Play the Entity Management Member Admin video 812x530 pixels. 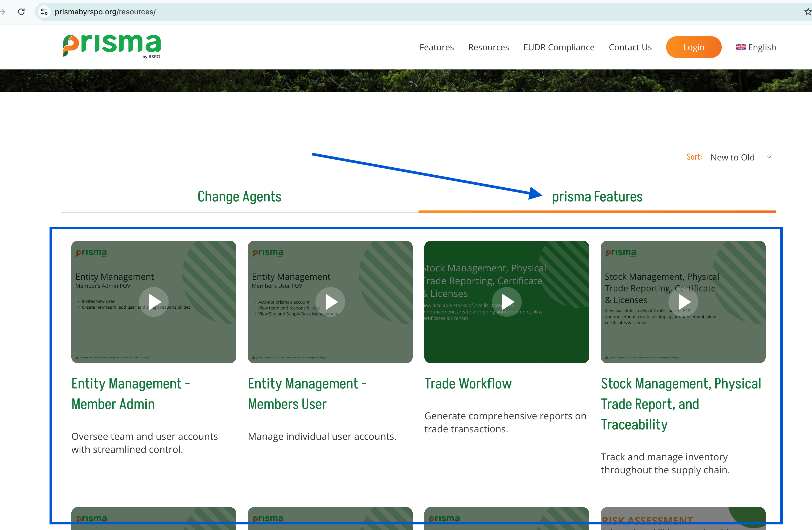click(x=154, y=302)
